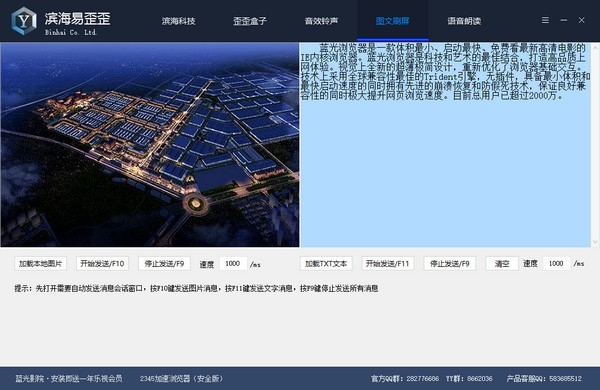This screenshot has width=600, height=390.
Task: Click the image speed input field
Action: click(233, 264)
